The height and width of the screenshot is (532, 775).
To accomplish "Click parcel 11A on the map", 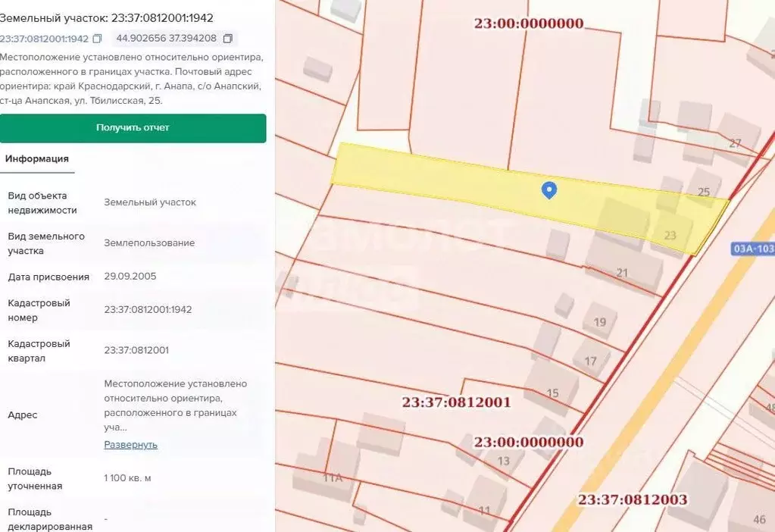I will coord(333,477).
